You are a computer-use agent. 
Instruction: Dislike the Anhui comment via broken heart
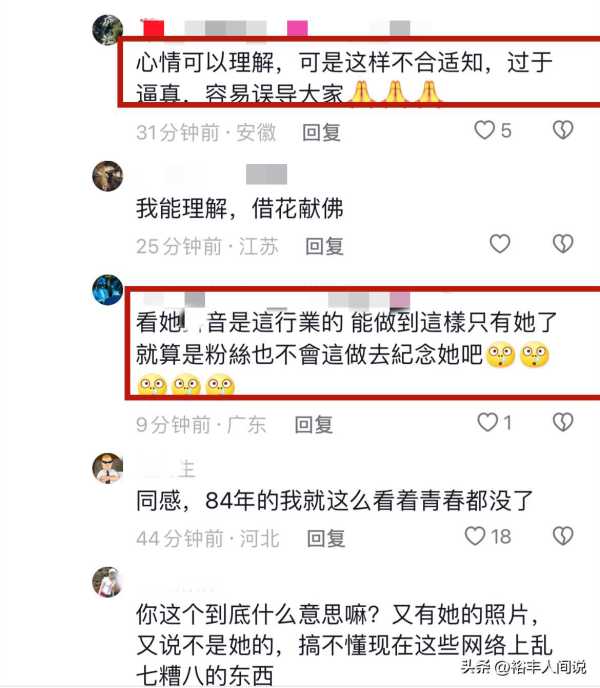click(563, 130)
